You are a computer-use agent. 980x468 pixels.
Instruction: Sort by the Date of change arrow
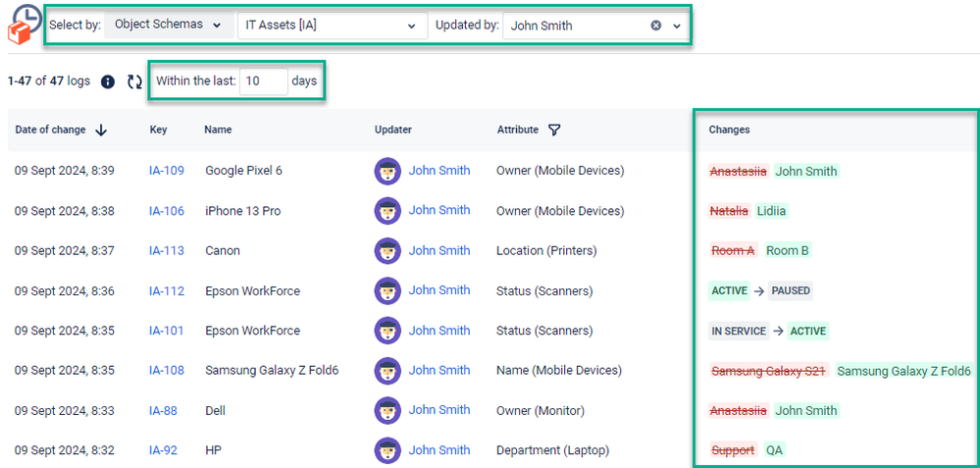click(101, 130)
